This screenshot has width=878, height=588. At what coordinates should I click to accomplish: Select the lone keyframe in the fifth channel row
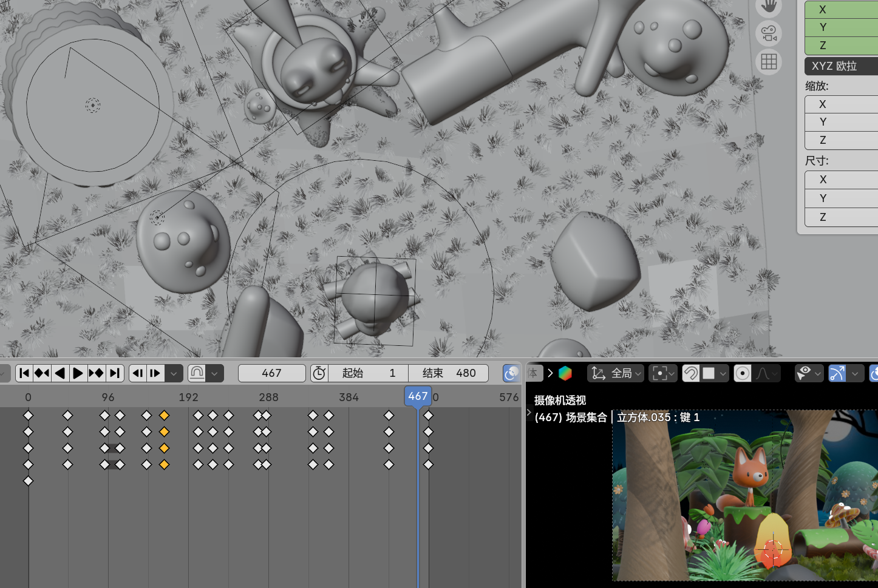[x=28, y=481]
